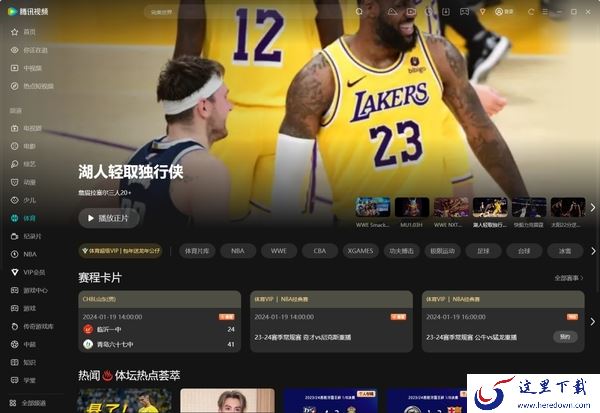Select the highlighted 体育 sports channel

(x=23, y=218)
